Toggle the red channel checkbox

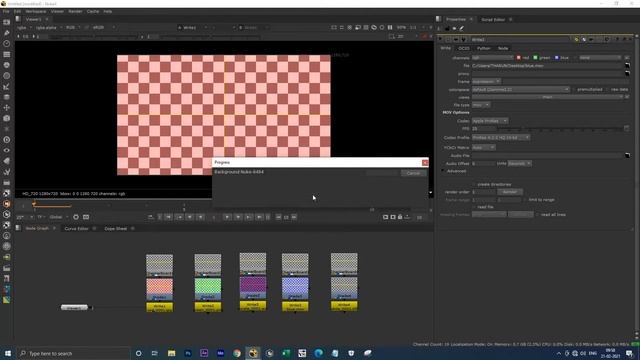point(519,58)
